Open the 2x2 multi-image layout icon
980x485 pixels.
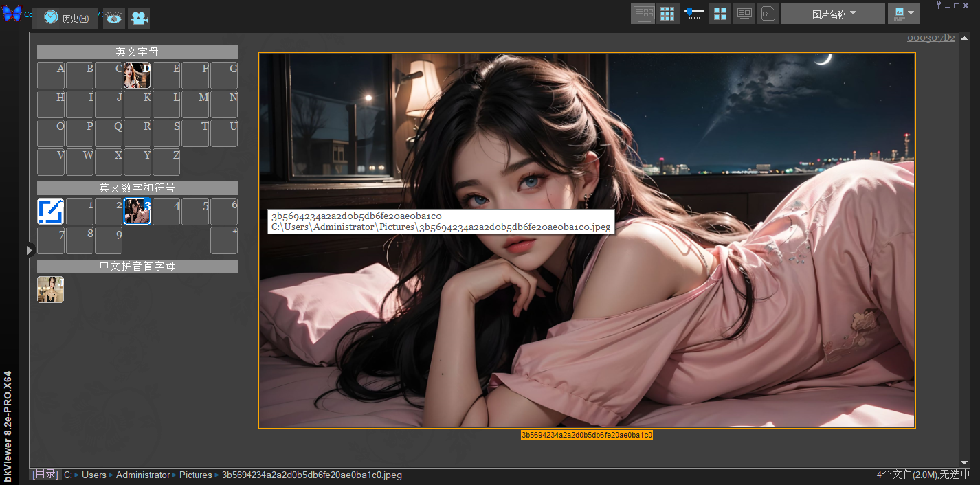720,12
